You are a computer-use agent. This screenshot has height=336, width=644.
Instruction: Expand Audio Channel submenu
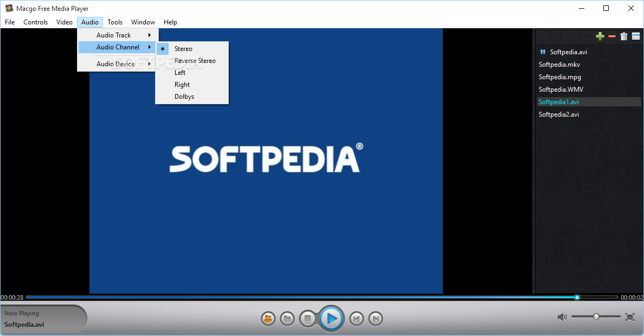(x=118, y=47)
